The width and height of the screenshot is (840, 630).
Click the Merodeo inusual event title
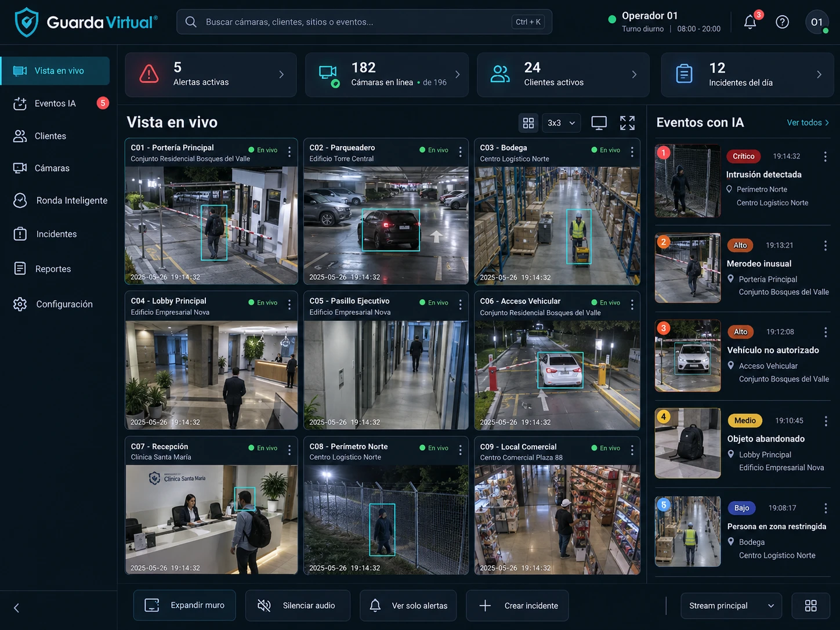coord(759,263)
